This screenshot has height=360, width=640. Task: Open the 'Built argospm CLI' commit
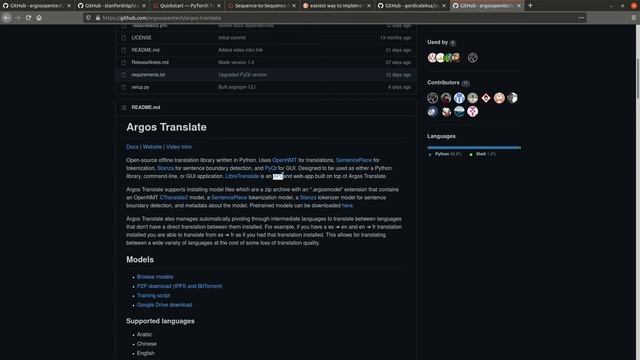[237, 87]
